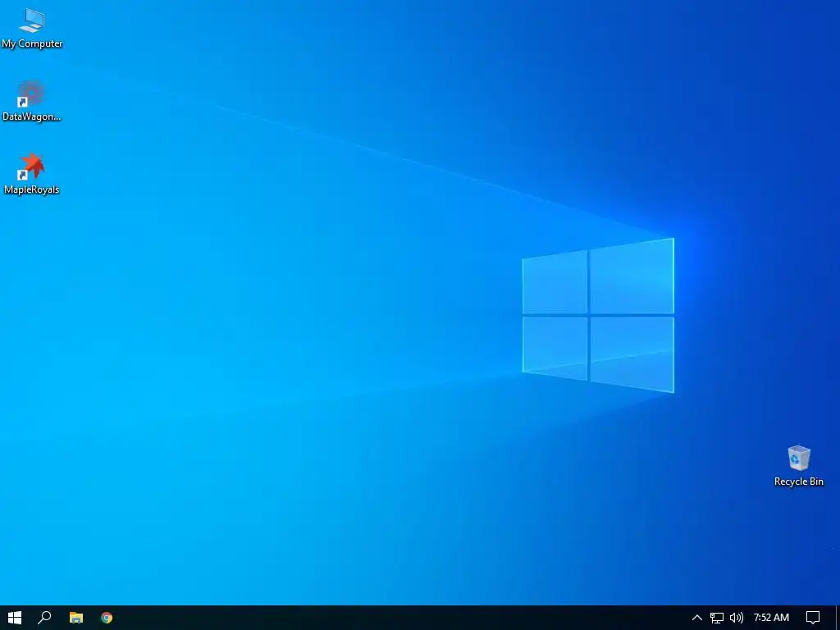Click Show Desktop sliver at taskbar end

[x=838, y=618]
